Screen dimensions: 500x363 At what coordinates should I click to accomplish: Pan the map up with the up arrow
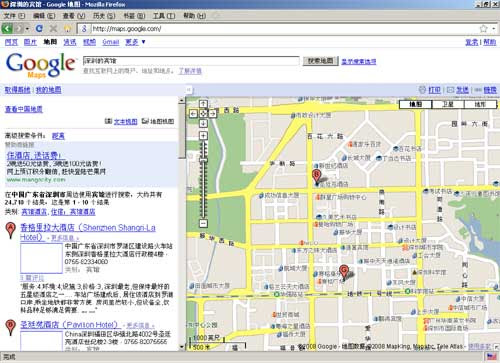click(x=203, y=104)
